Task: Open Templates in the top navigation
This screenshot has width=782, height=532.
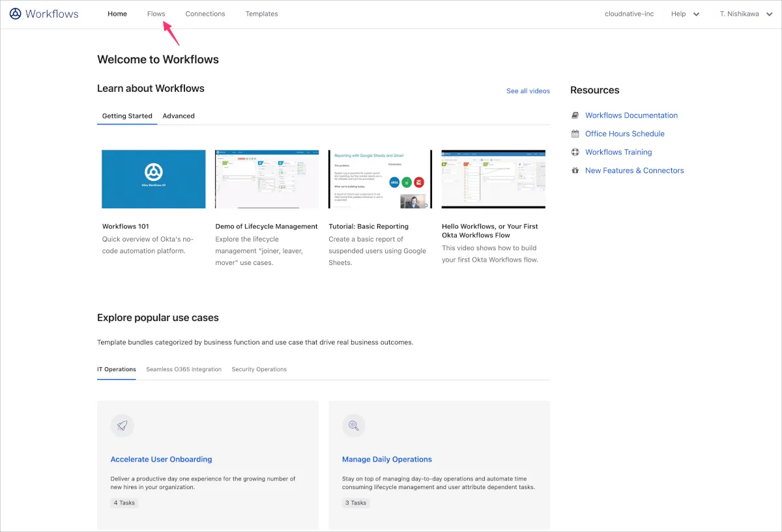Action: (x=262, y=14)
